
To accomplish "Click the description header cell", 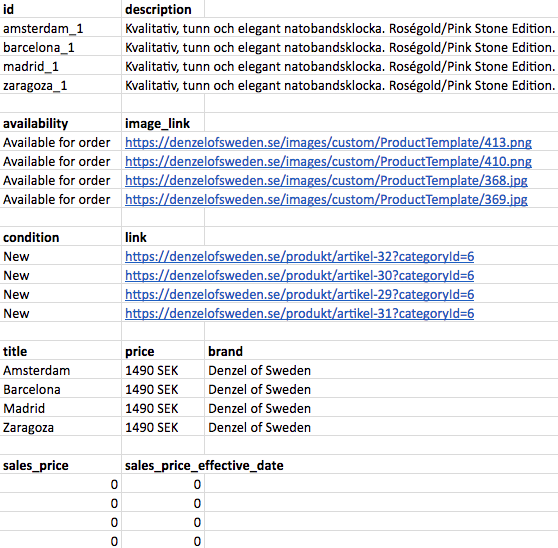I will 163,10.
